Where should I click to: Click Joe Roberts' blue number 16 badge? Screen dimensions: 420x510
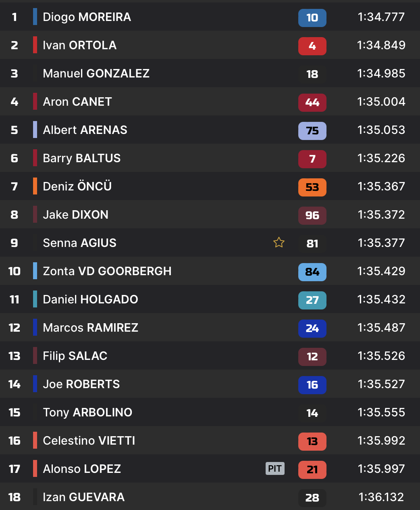click(x=312, y=385)
